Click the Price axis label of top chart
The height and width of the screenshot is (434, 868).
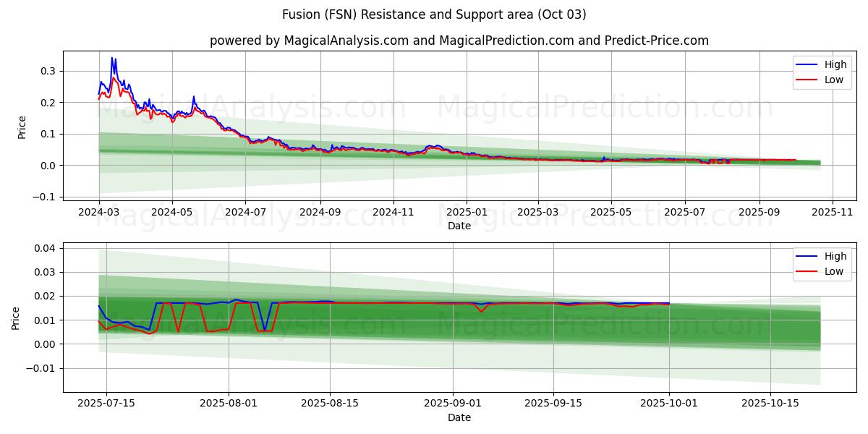point(22,127)
